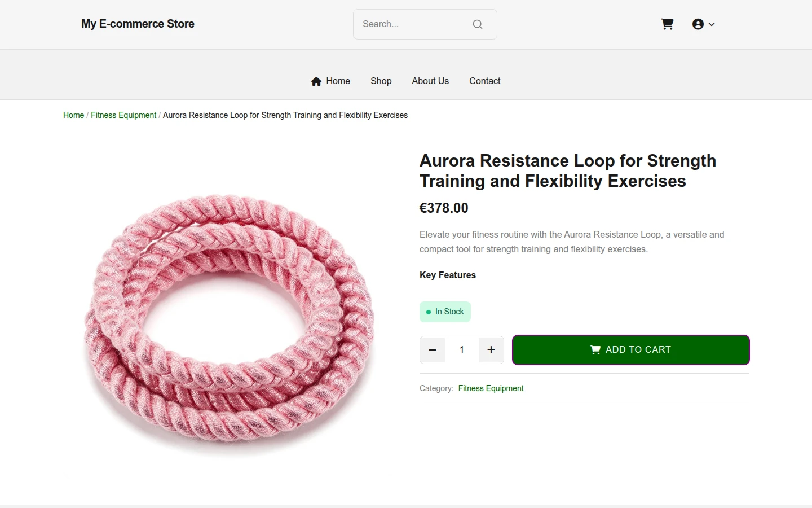Image resolution: width=812 pixels, height=508 pixels.
Task: Click the Add to Cart button
Action: [x=631, y=350]
